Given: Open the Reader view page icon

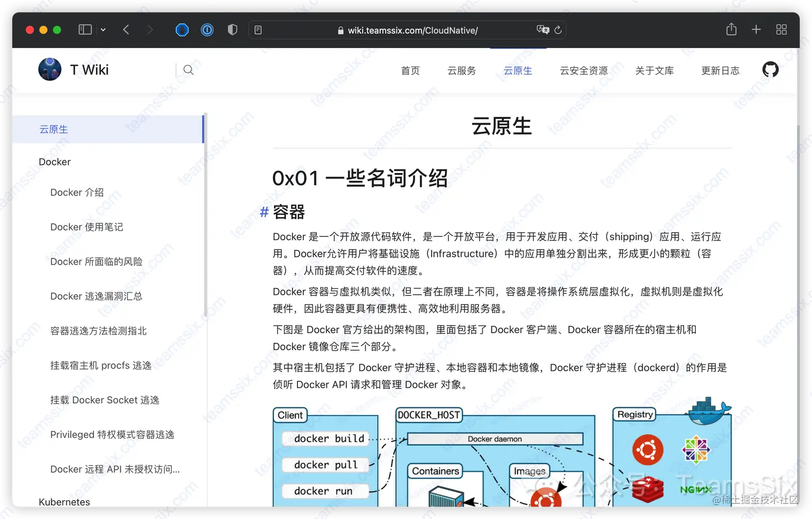Looking at the screenshot, I should (x=258, y=30).
